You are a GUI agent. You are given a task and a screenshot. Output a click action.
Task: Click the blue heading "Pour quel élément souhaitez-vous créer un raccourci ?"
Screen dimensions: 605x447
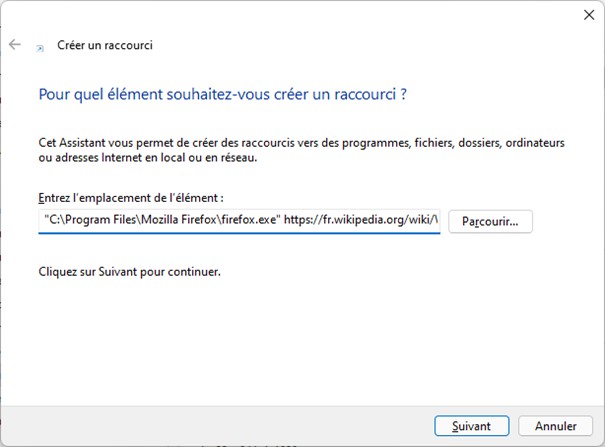[223, 95]
